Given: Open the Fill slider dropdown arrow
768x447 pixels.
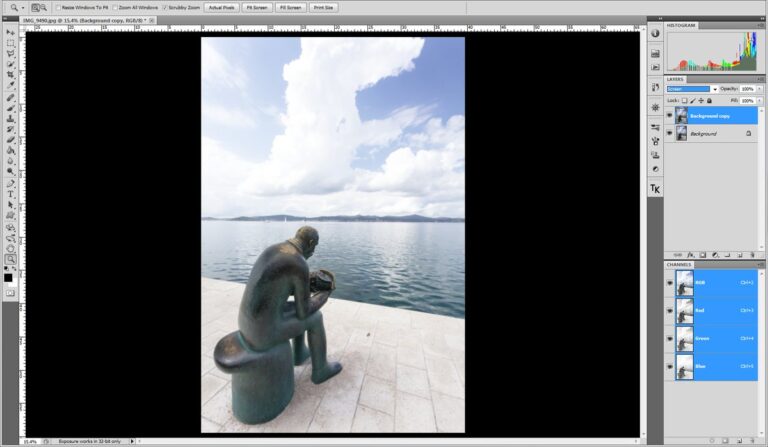Looking at the screenshot, I should pyautogui.click(x=760, y=101).
